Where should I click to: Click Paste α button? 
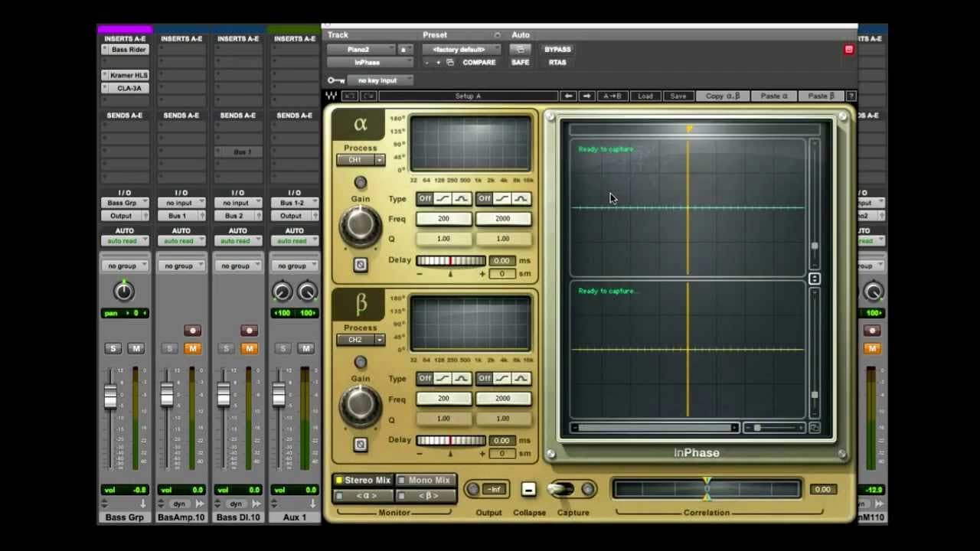pos(774,96)
